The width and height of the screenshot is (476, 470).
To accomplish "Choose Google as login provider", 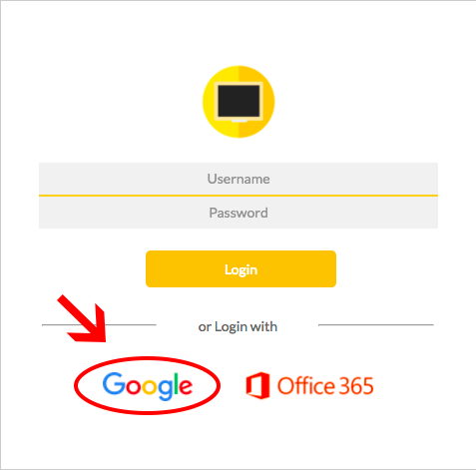I will [148, 386].
